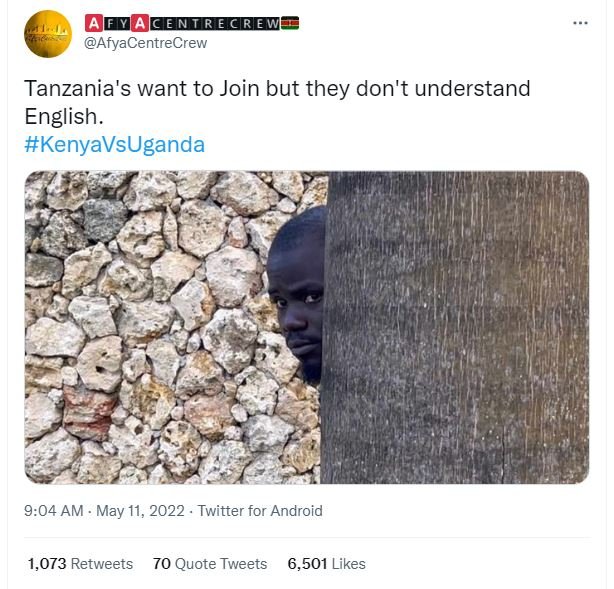Image resolution: width=614 pixels, height=589 pixels.
Task: Open the @AfyaCentreCrew handle
Action: pos(145,43)
